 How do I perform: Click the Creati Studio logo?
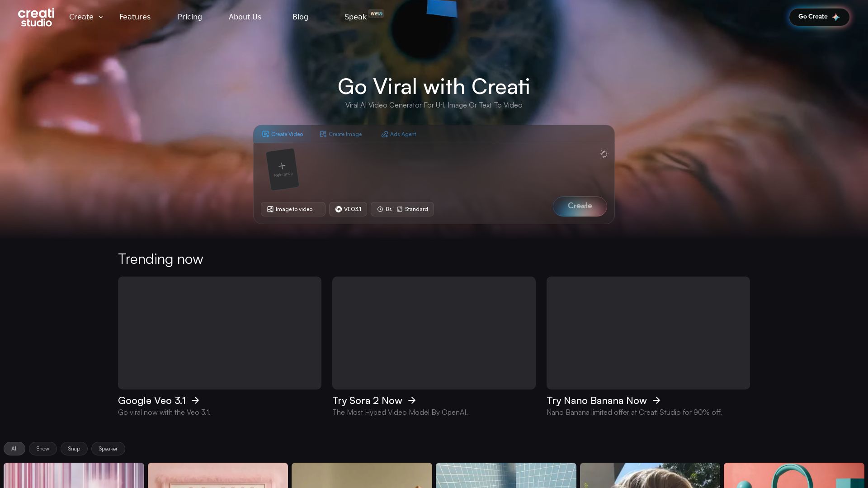click(36, 17)
